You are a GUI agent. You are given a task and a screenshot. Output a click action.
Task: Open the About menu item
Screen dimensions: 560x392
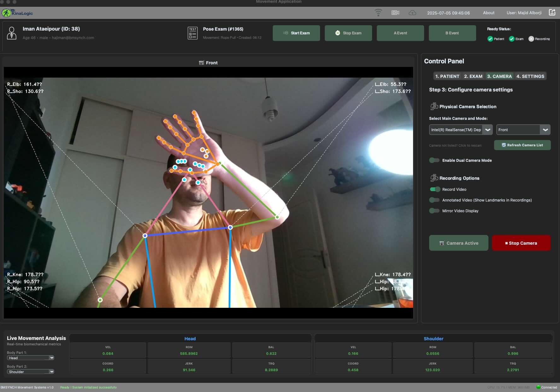[x=488, y=13]
